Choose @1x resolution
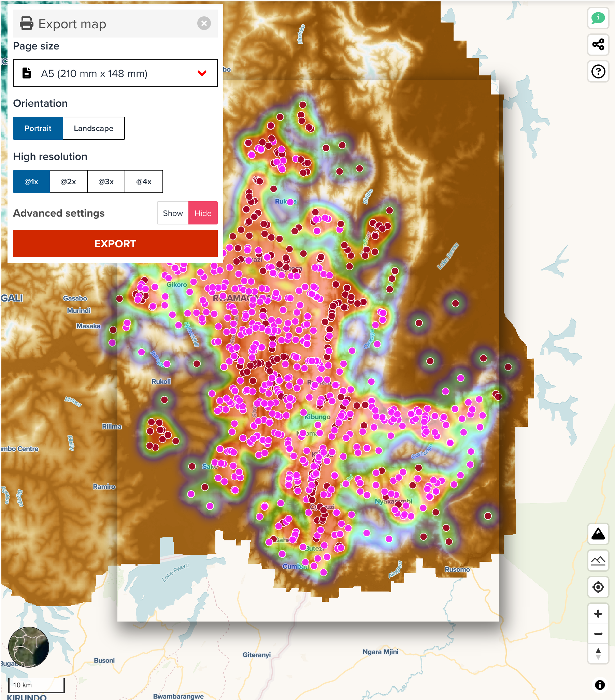The image size is (615, 700). click(31, 181)
